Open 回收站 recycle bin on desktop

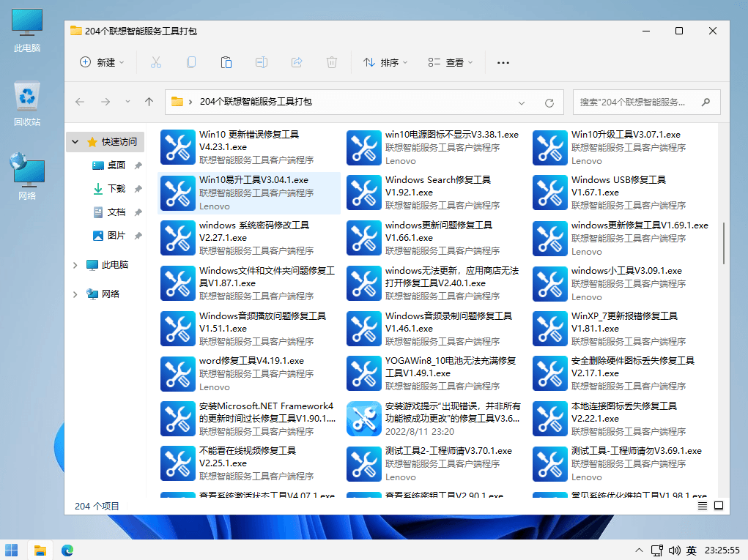click(x=26, y=103)
